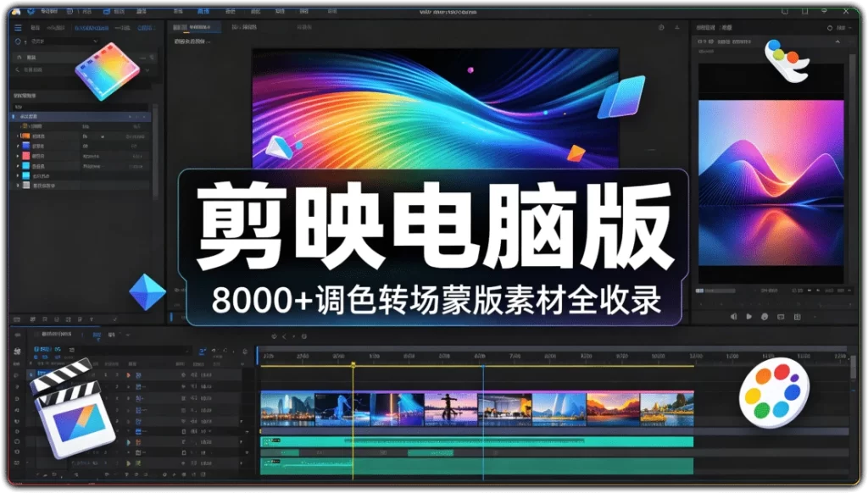Click the rainbow wave video in the main preview
Screen dimensions: 868x493
pyautogui.click(x=435, y=108)
